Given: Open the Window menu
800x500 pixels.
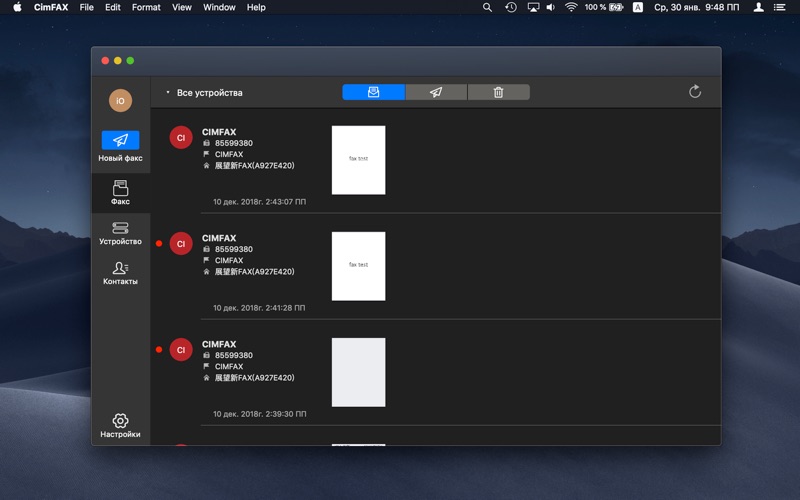Looking at the screenshot, I should pos(219,7).
